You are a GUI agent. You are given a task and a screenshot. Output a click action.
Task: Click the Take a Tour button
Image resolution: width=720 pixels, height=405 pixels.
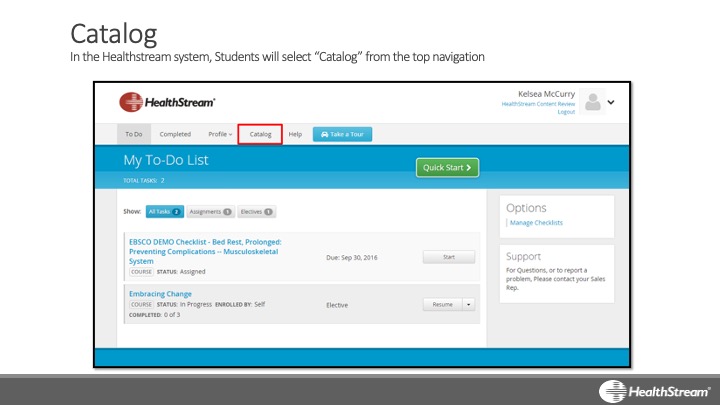tap(343, 134)
